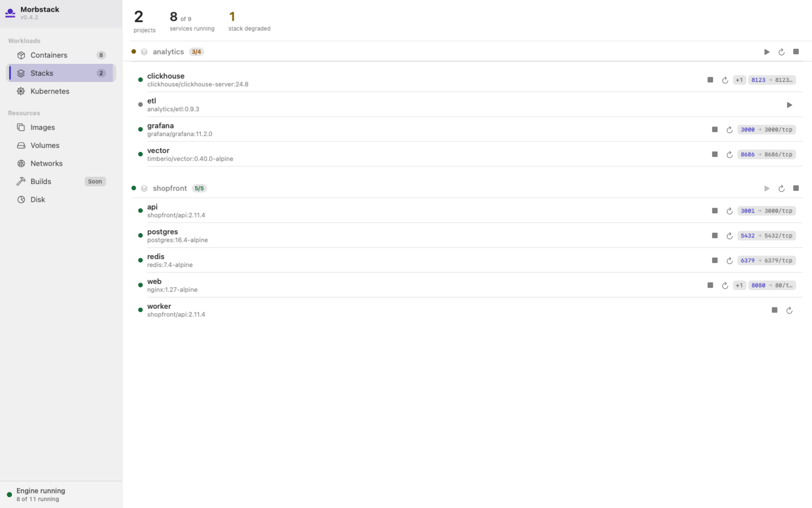
Task: Click the Morbstack logo icon
Action: tap(10, 13)
